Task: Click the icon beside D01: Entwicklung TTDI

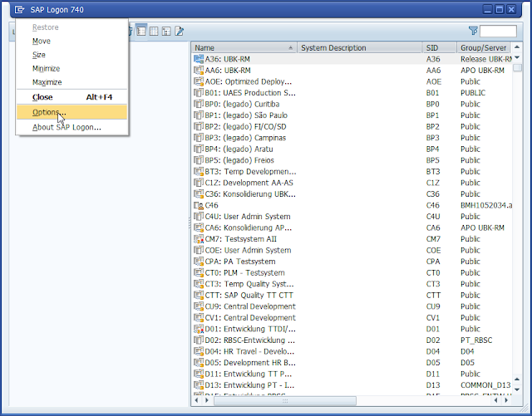Action: tap(199, 329)
